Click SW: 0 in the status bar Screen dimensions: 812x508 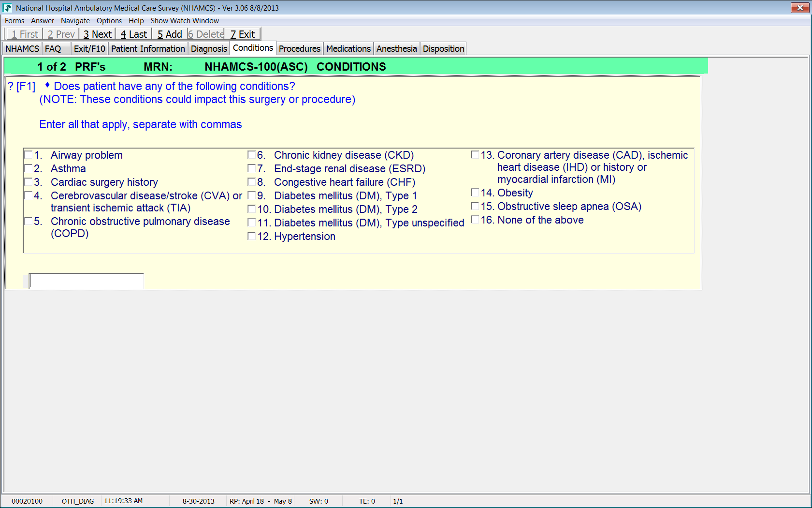(x=319, y=501)
